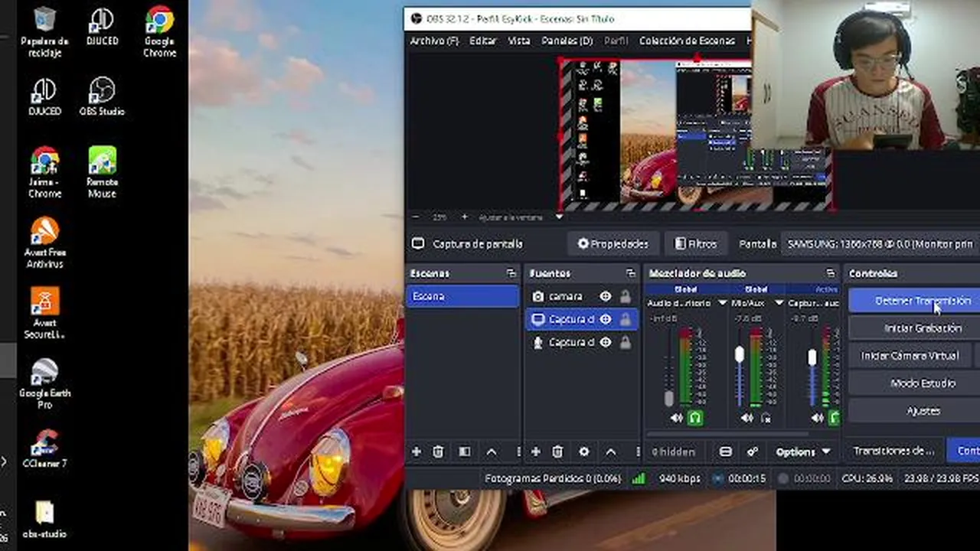Open the Paneles menu
980x551 pixels.
coord(567,41)
